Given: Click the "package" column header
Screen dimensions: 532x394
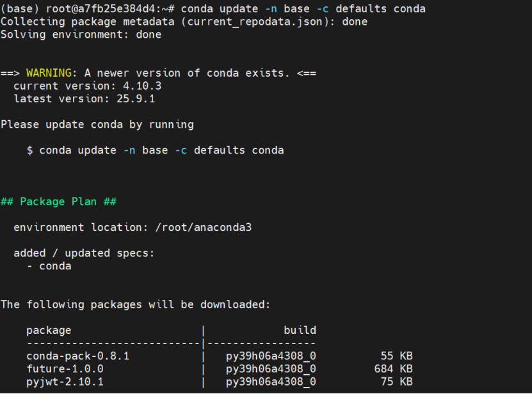Looking at the screenshot, I should (49, 330).
